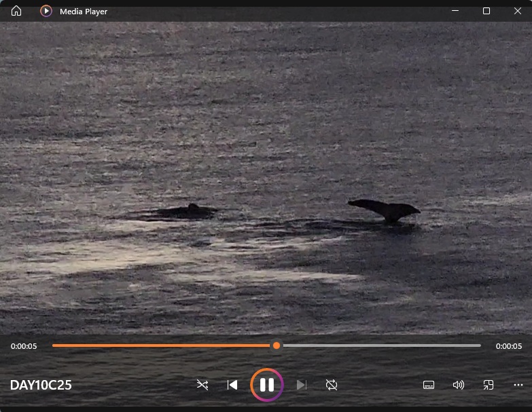Seek into the unplayed gray timeline section

(380, 345)
